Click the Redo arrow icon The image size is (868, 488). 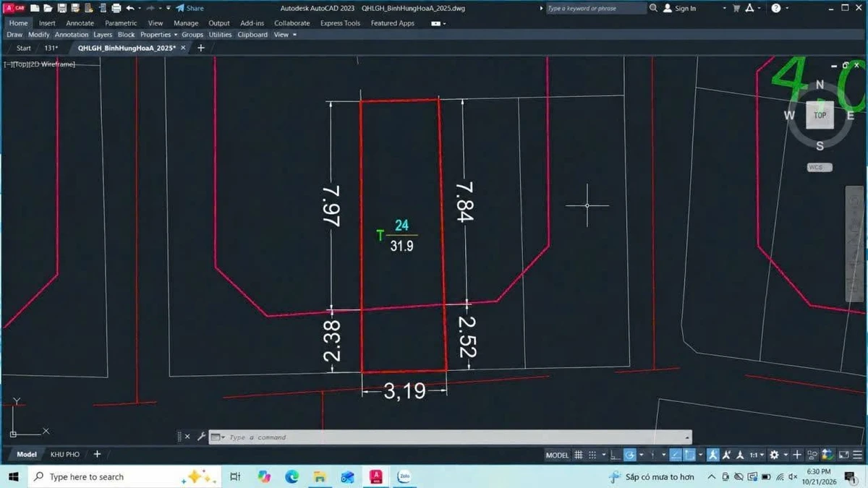150,8
